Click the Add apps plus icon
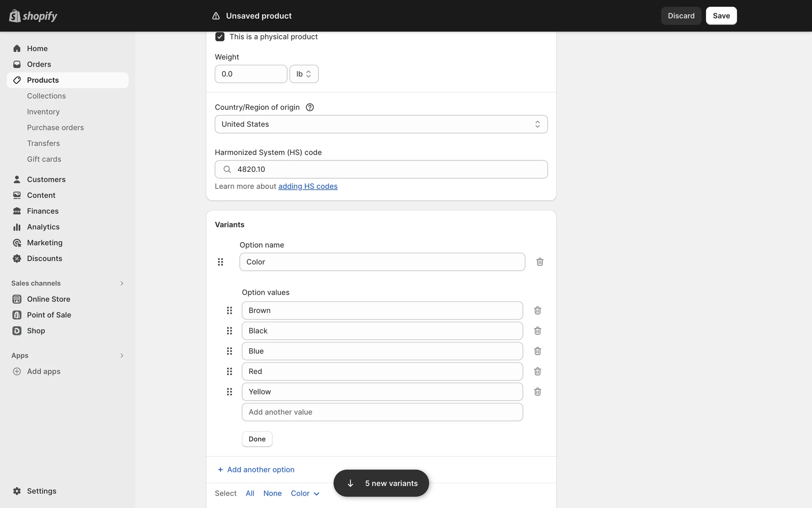 tap(17, 371)
